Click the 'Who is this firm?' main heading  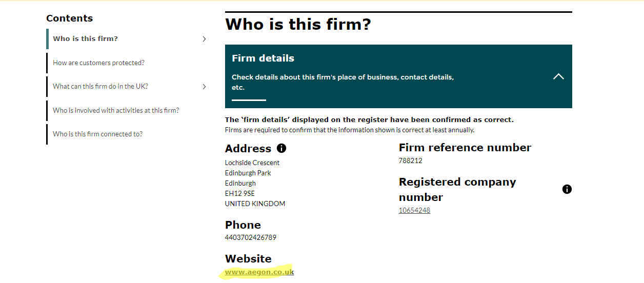(298, 24)
